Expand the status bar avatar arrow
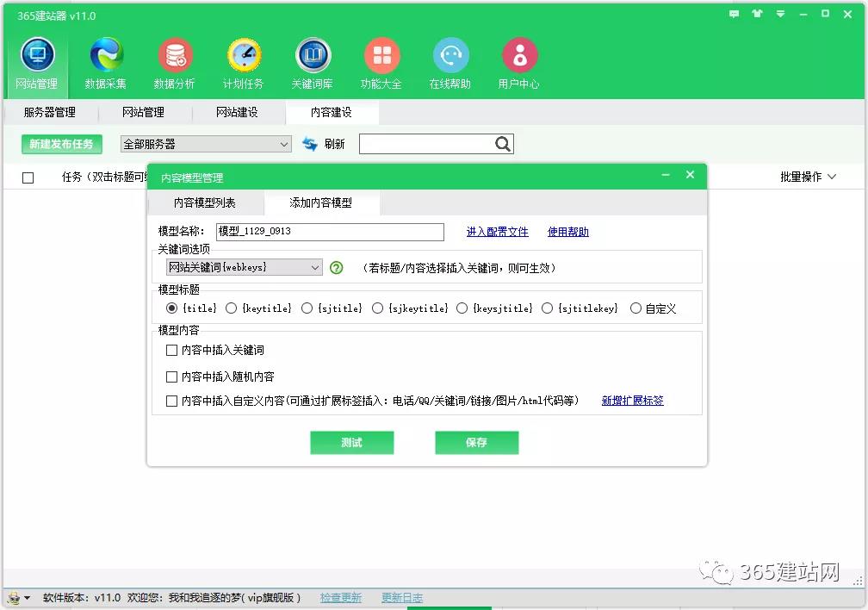The width and height of the screenshot is (868, 610). pyautogui.click(x=28, y=598)
